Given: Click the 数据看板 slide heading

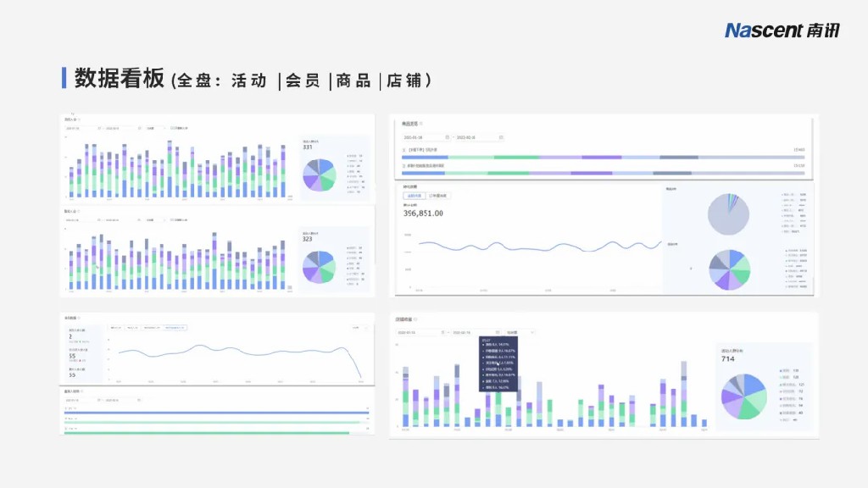Looking at the screenshot, I should click(x=120, y=78).
